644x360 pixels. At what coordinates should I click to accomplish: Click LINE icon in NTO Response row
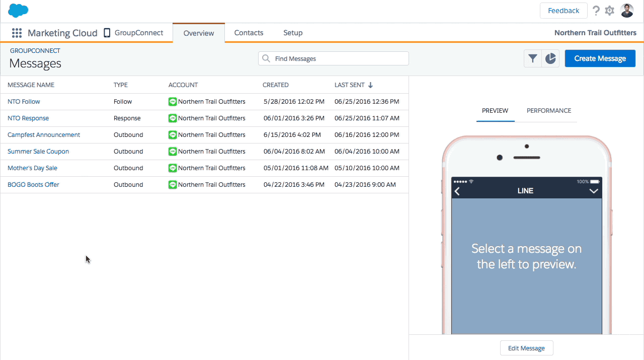(x=173, y=118)
